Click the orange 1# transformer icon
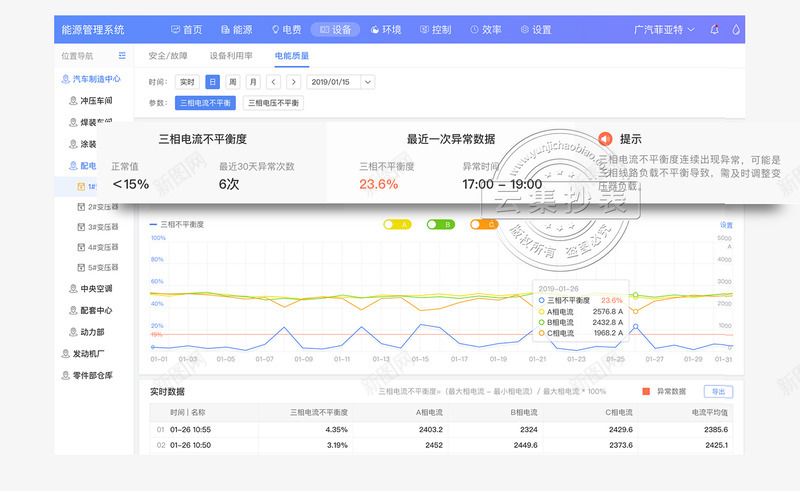 (81, 187)
